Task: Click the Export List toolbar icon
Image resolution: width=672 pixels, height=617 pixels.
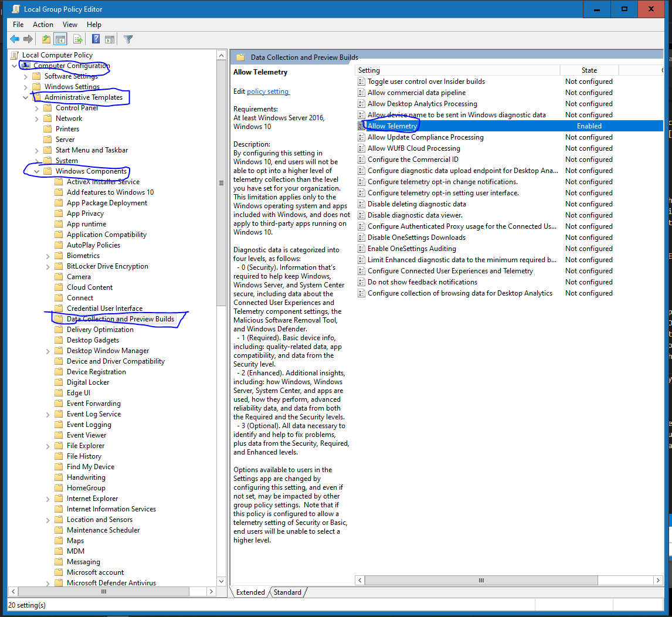Action: tap(78, 39)
